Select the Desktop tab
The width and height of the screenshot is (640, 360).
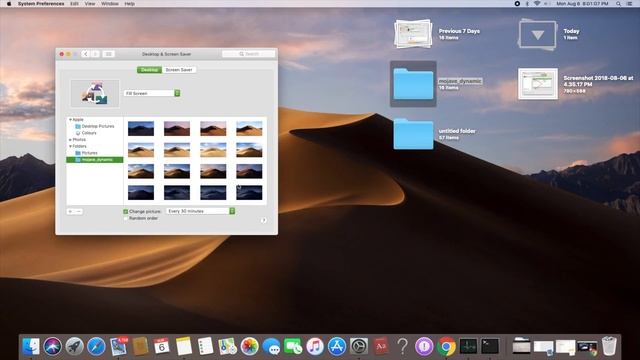click(x=149, y=70)
